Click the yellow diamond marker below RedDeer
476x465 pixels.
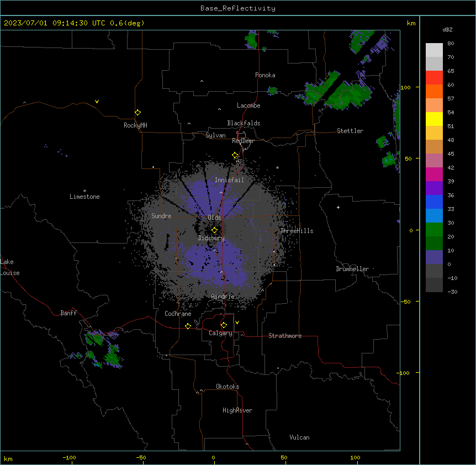pyautogui.click(x=235, y=155)
